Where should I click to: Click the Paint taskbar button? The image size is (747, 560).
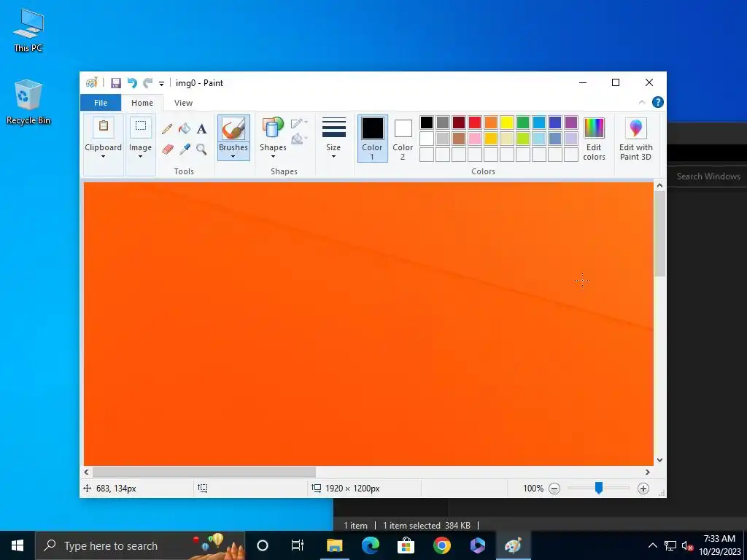coord(513,545)
